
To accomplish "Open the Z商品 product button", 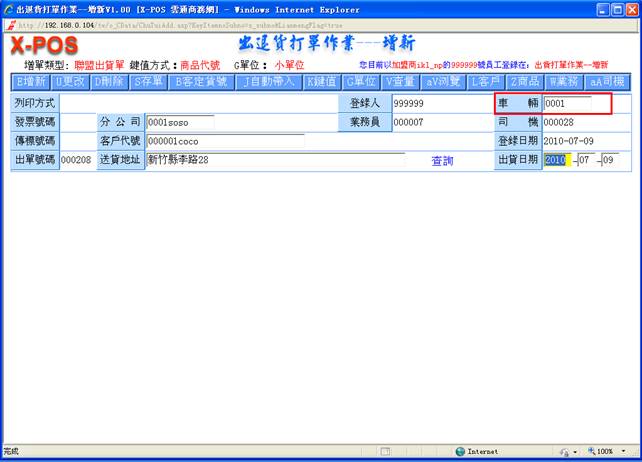I will pyautogui.click(x=525, y=81).
